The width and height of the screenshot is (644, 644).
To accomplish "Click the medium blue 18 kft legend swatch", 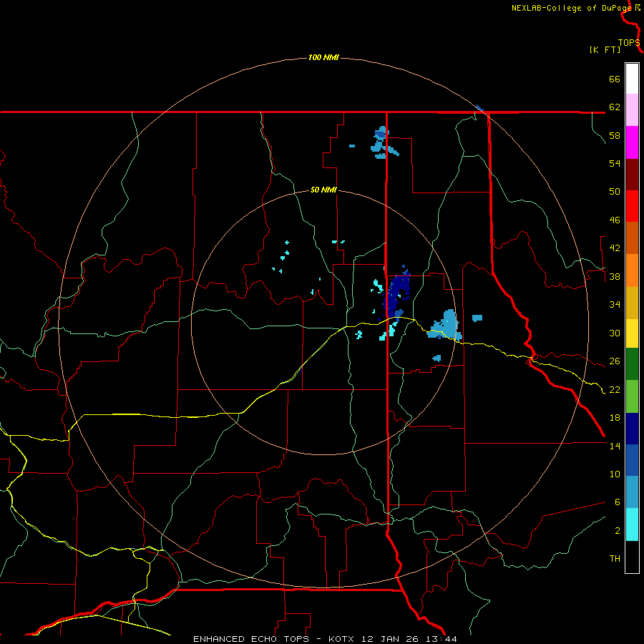I will tap(632, 460).
